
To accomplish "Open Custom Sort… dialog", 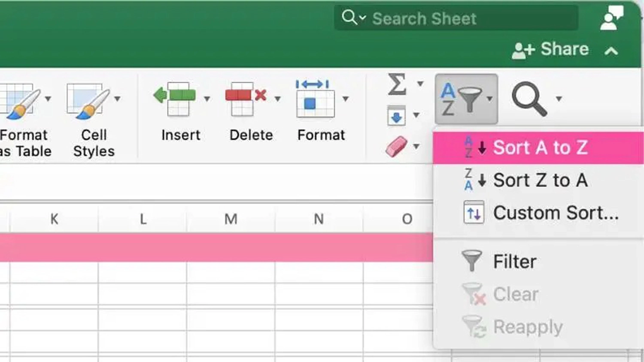I will tap(538, 213).
